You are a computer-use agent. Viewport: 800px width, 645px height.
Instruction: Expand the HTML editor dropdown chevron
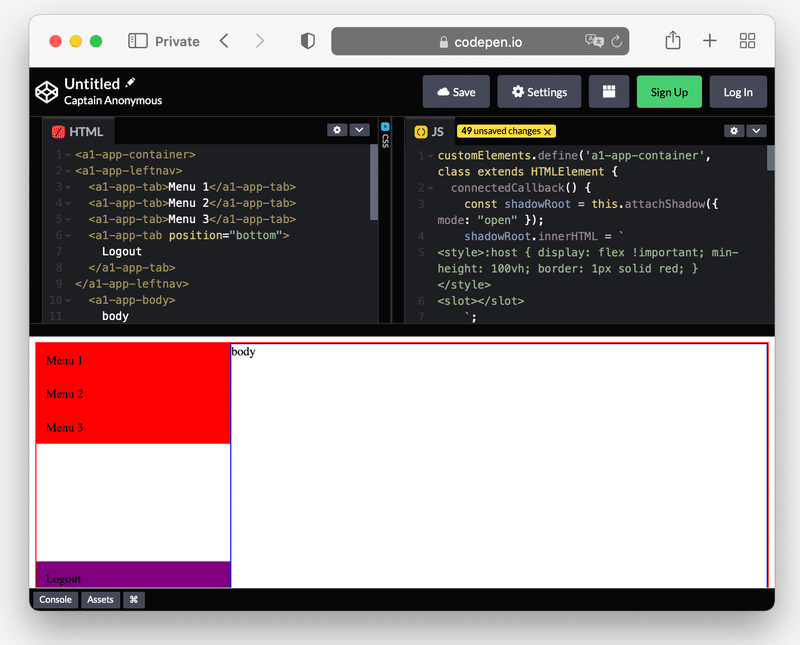tap(359, 130)
